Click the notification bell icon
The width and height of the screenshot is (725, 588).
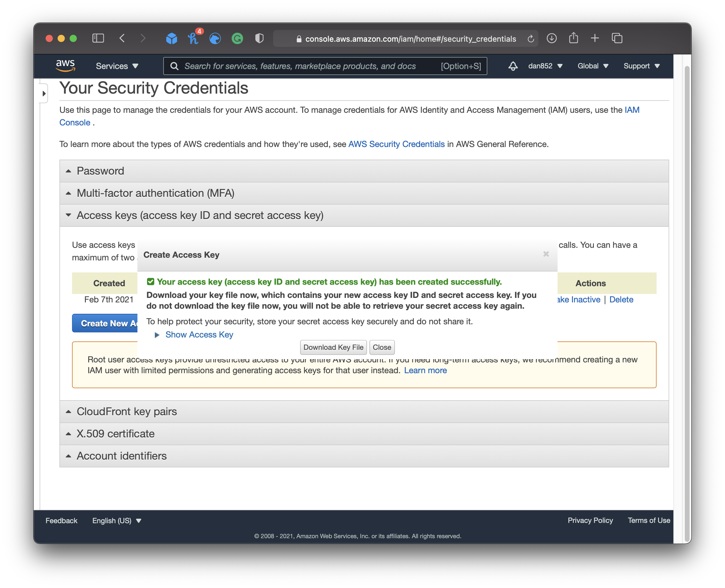(513, 65)
